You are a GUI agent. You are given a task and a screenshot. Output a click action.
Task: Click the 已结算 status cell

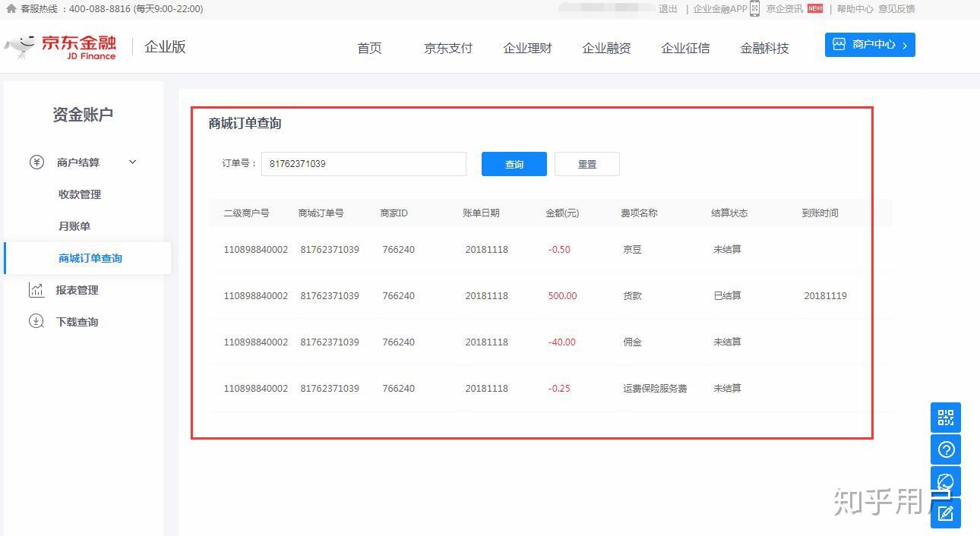click(x=727, y=296)
